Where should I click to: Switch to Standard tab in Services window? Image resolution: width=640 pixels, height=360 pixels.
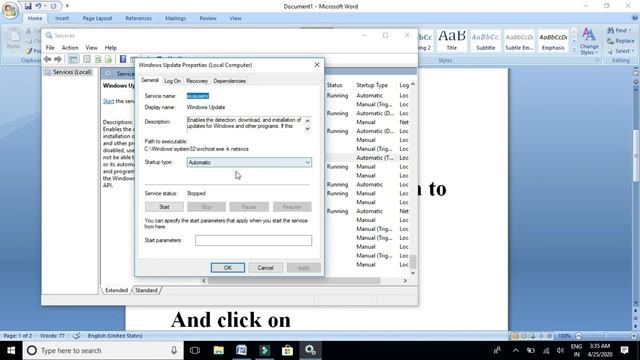[x=146, y=290]
